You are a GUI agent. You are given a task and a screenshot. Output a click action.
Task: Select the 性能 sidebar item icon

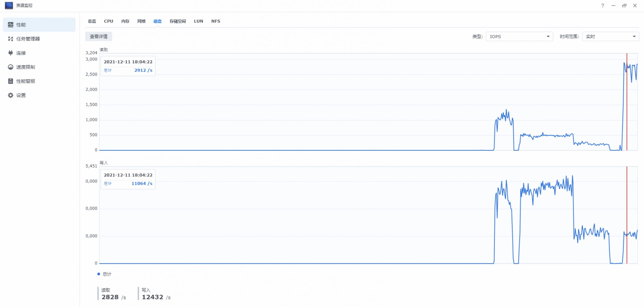(x=11, y=25)
